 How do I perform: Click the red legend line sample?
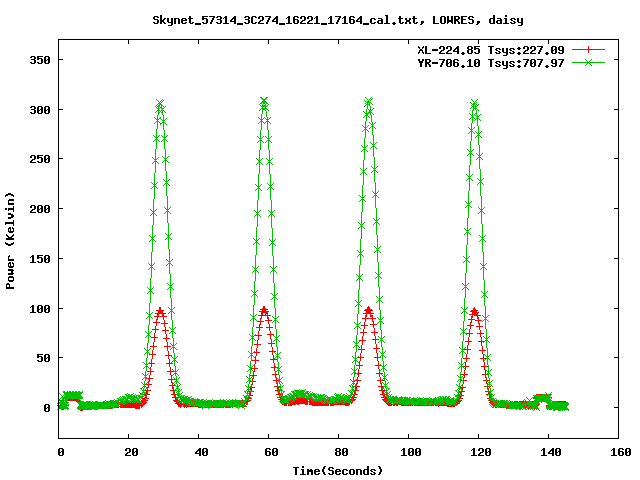[x=588, y=50]
